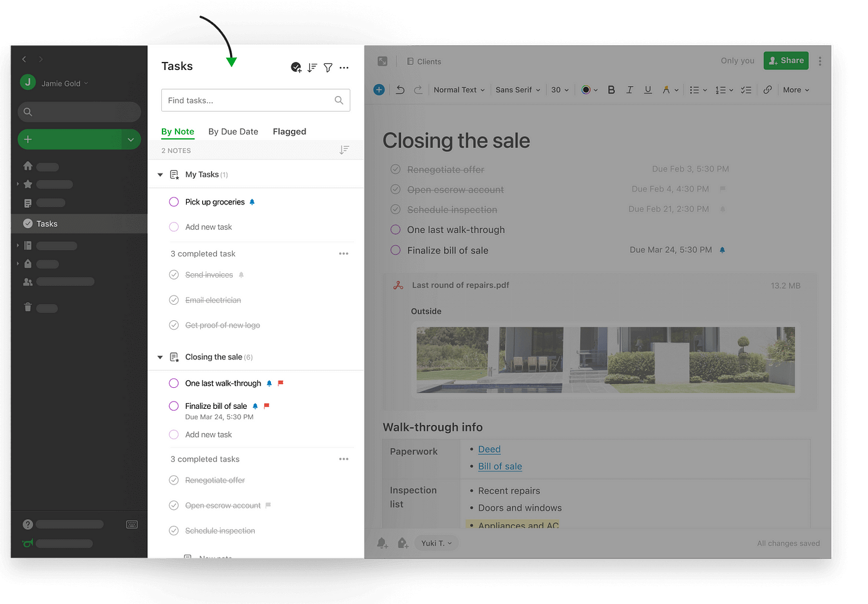Screen dimensions: 868x604
Task: Open the filter tasks funnel icon
Action: (328, 68)
